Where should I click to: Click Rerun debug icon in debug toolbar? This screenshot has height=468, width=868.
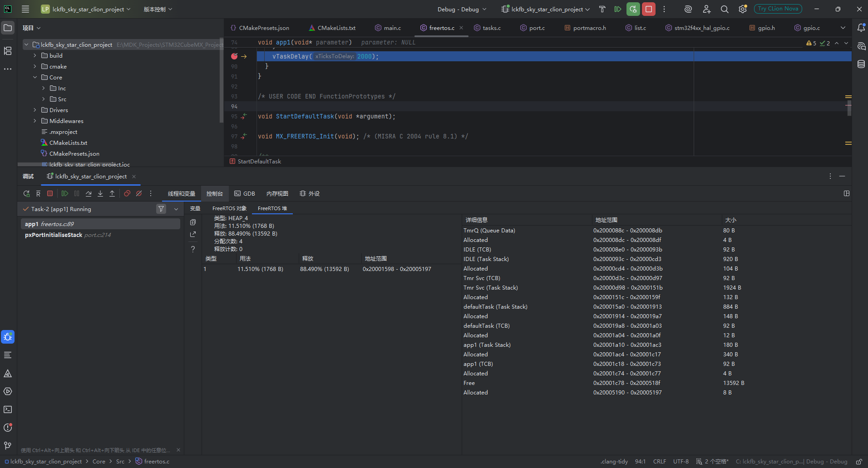point(26,193)
